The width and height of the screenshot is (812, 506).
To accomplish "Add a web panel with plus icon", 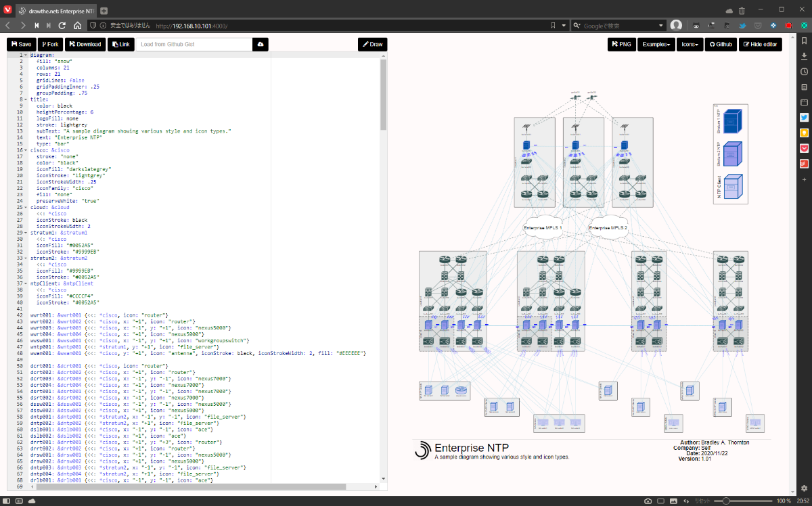I will [x=804, y=179].
